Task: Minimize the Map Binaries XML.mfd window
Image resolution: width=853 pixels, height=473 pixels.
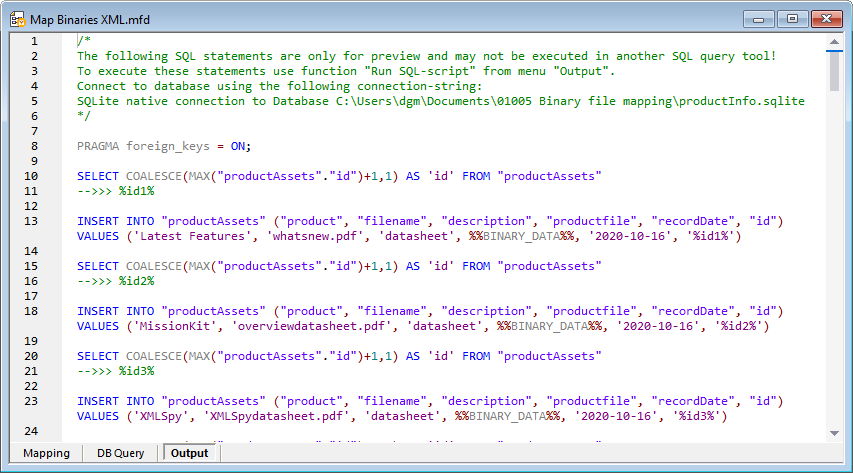Action: tap(764, 18)
